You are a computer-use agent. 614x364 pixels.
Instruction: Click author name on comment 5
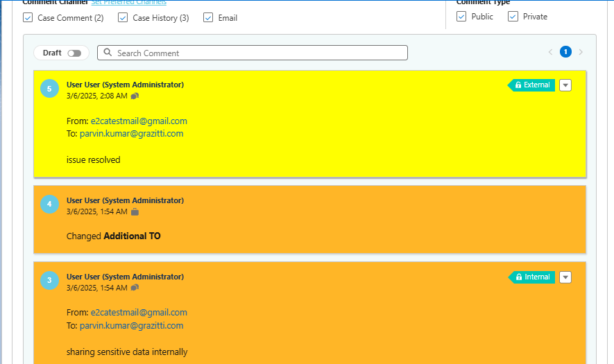[125, 85]
